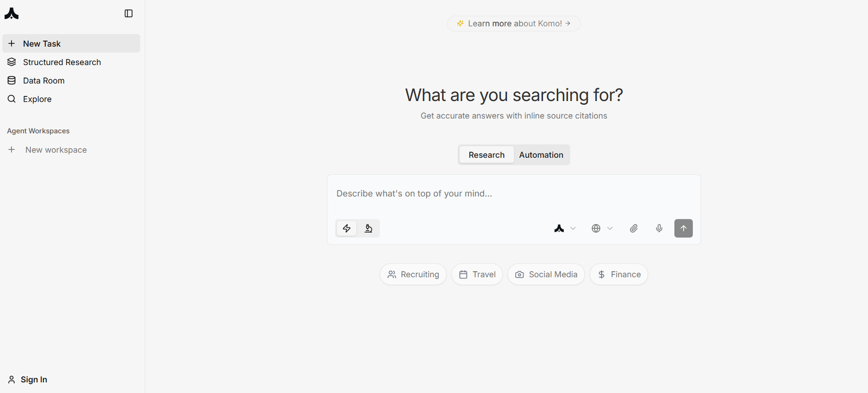
Task: Click the Komo logo in sidebar
Action: tap(11, 14)
